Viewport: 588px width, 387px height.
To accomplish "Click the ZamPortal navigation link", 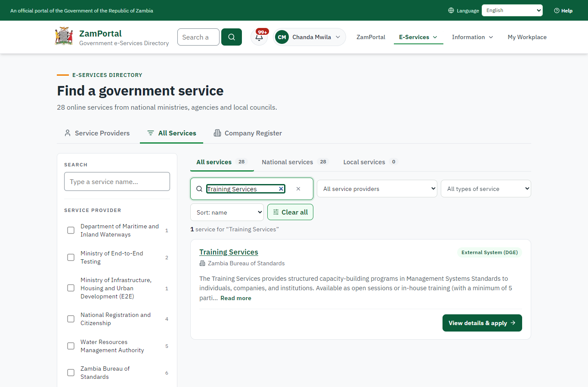I will [371, 37].
